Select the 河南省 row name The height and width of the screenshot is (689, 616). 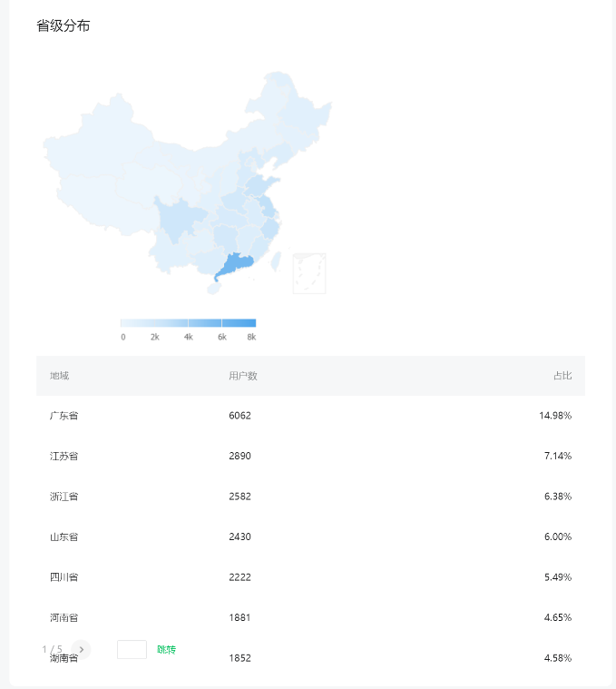pyautogui.click(x=64, y=618)
